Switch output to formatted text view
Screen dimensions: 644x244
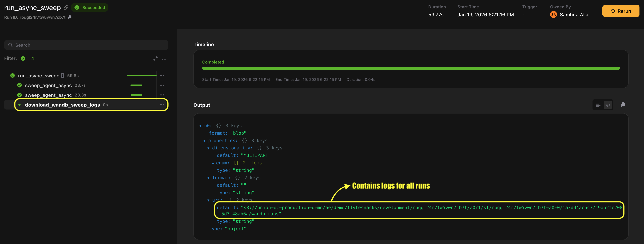(x=598, y=105)
